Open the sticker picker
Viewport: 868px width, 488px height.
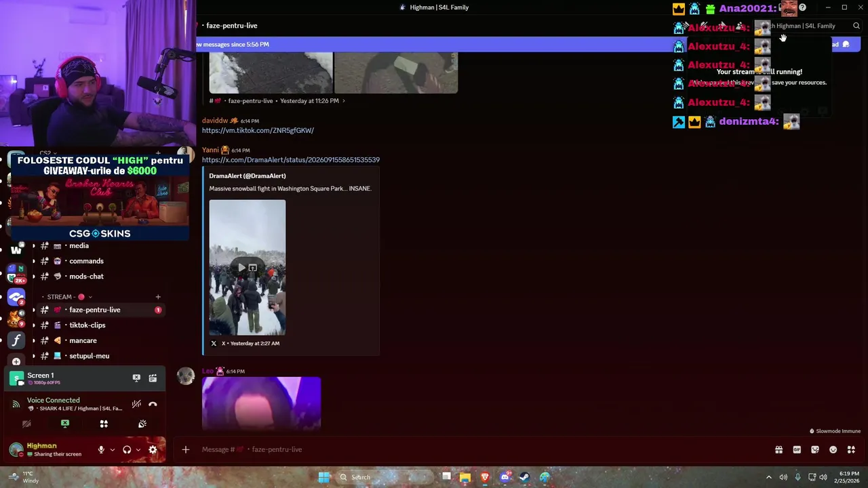(x=815, y=449)
